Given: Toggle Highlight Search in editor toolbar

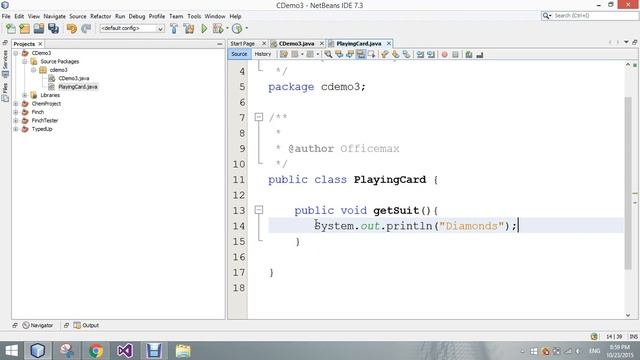Looking at the screenshot, I should pyautogui.click(x=361, y=54).
